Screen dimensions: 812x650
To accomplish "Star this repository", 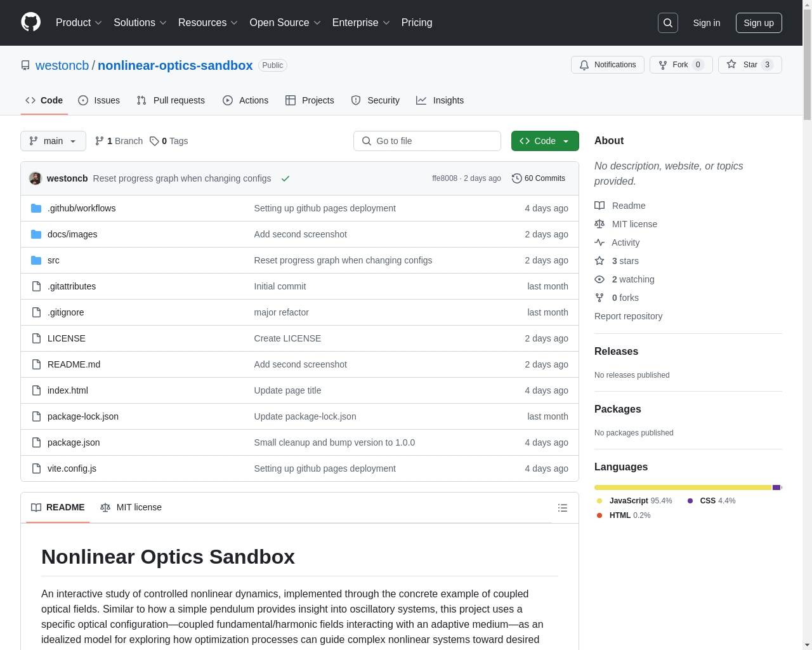I will (750, 65).
